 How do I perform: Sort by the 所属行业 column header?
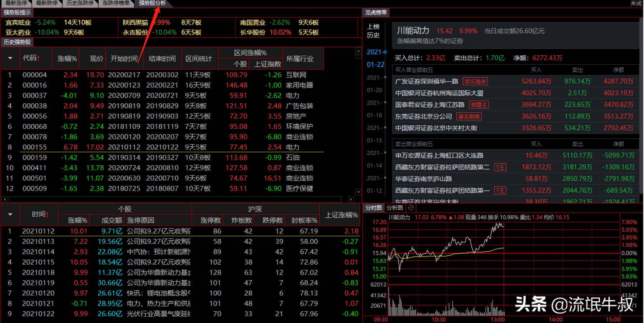(300, 58)
